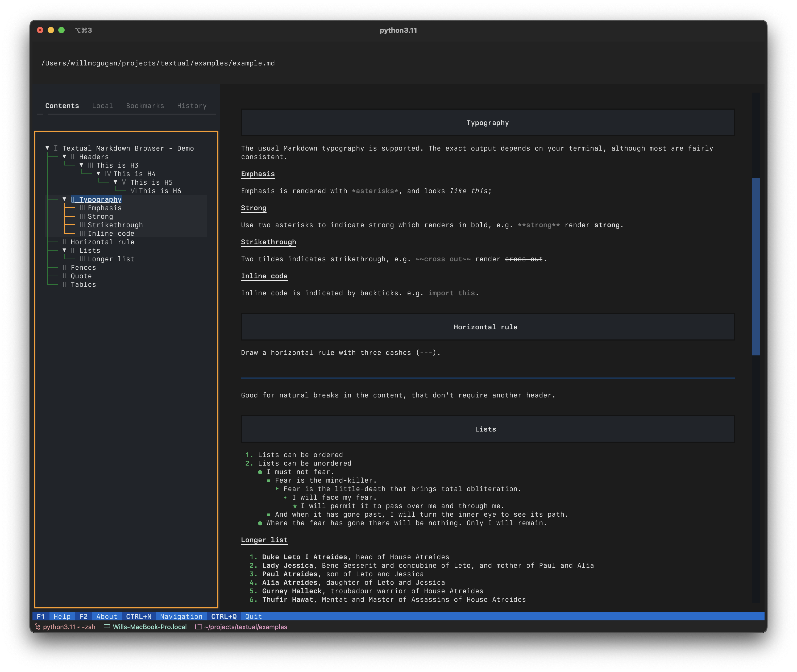Collapse the Typography tree node

tap(64, 199)
